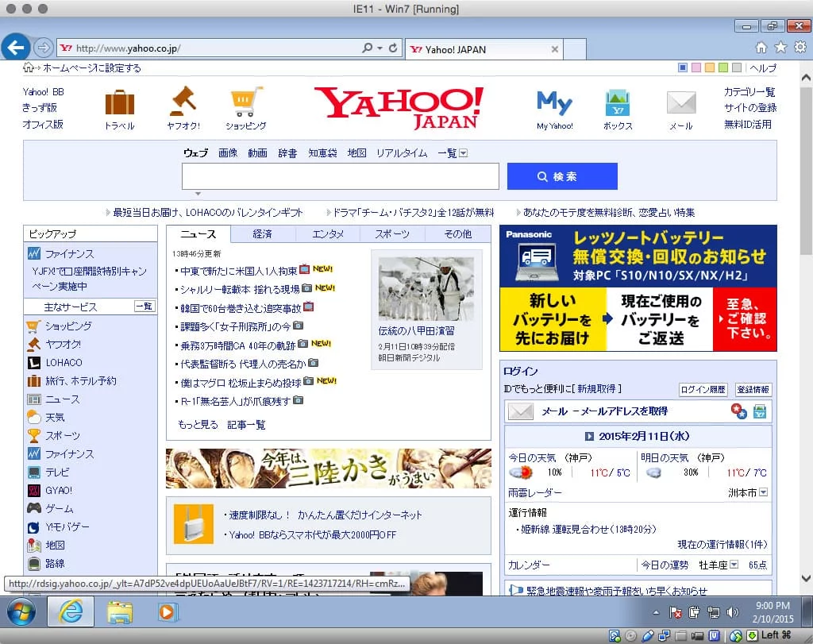Click the ログイン履歴 button

703,389
